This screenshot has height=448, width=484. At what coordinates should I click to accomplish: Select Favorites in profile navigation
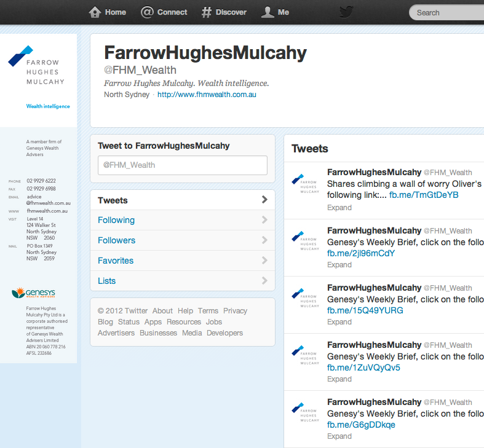tap(183, 261)
